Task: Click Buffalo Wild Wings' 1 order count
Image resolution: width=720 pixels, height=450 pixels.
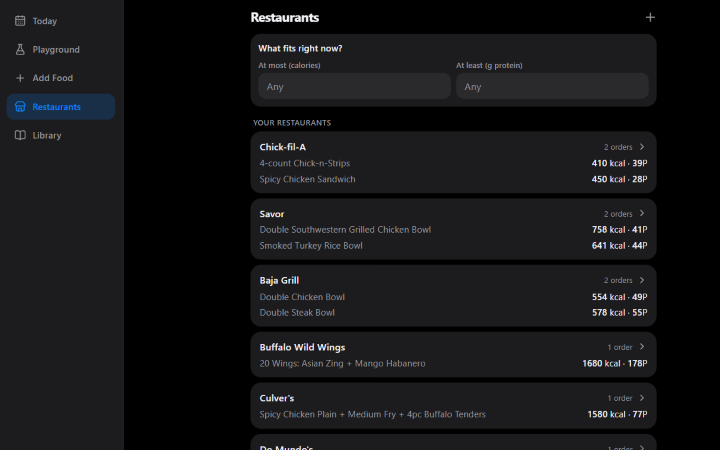Action: coord(620,347)
